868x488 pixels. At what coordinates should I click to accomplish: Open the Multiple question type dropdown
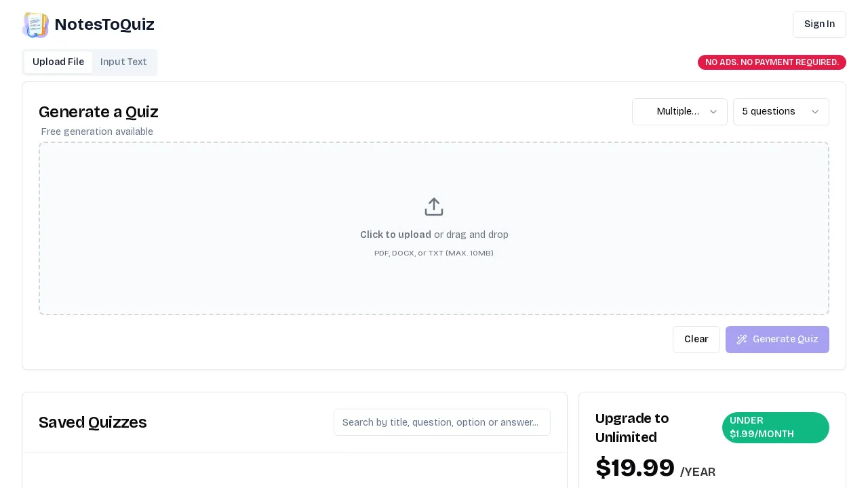pyautogui.click(x=679, y=112)
